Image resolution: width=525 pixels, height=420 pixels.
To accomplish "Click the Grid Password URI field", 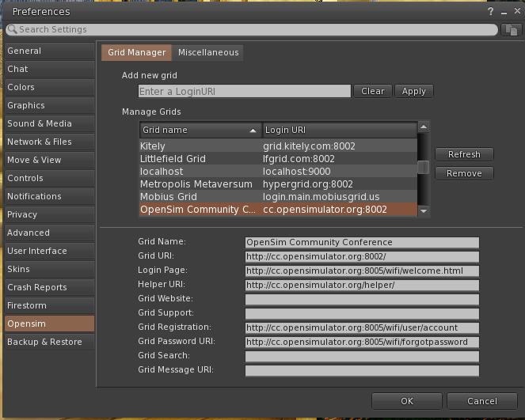I will pyautogui.click(x=362, y=342).
